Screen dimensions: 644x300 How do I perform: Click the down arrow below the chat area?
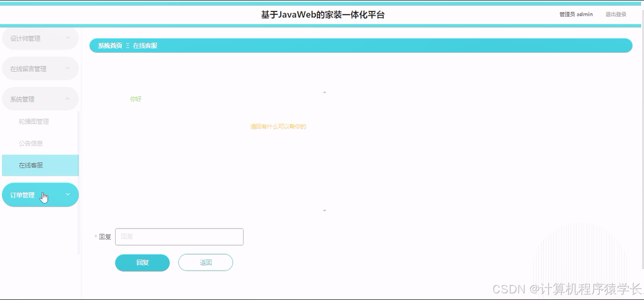click(324, 210)
